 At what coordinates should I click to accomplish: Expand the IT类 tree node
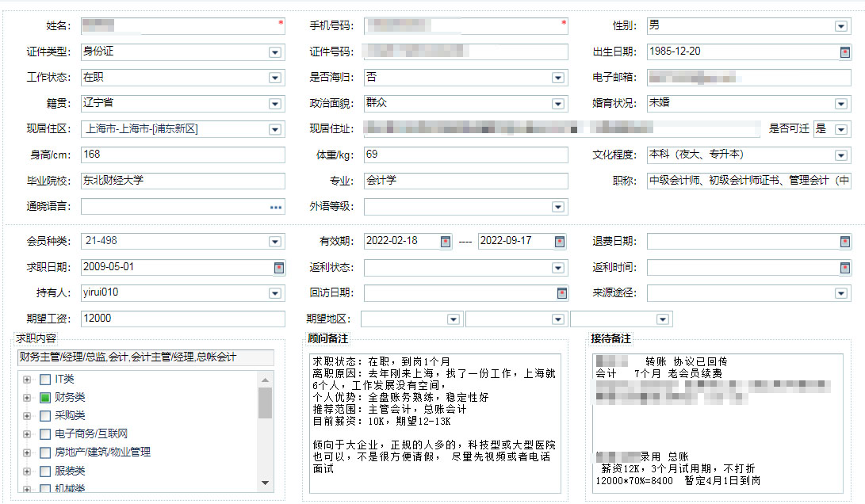[26, 380]
